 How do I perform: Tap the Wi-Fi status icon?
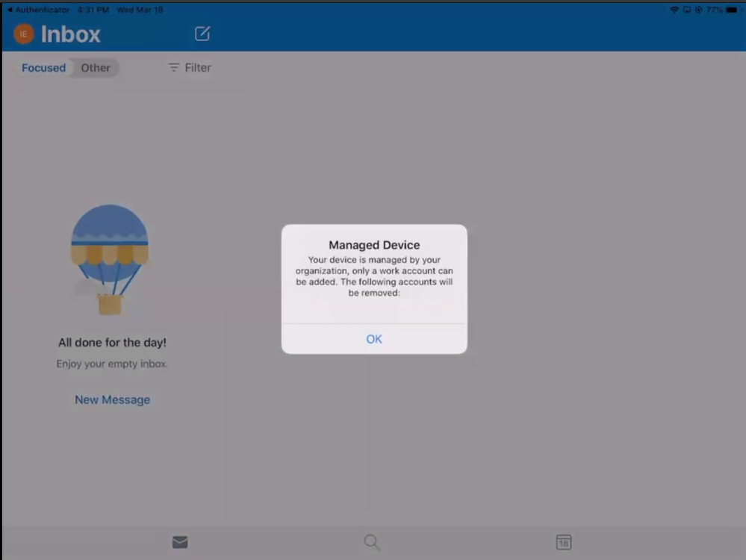(x=674, y=10)
